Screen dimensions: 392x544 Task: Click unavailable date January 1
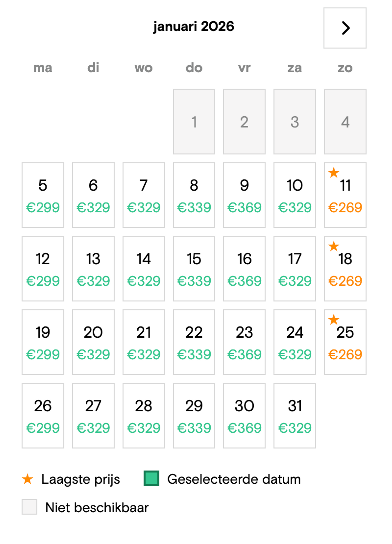point(194,122)
